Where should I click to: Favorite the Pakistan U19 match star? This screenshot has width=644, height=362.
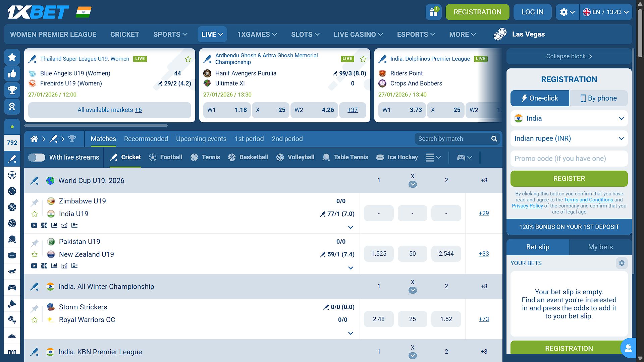[35, 254]
